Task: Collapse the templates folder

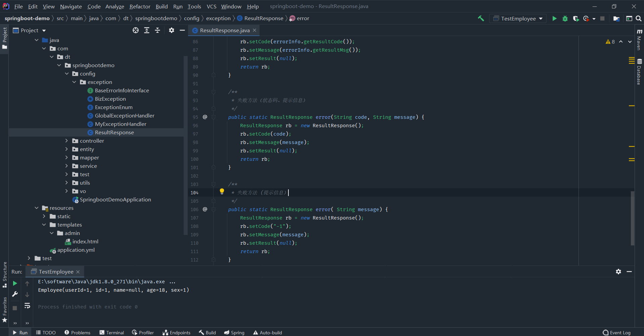Action: coord(44,225)
